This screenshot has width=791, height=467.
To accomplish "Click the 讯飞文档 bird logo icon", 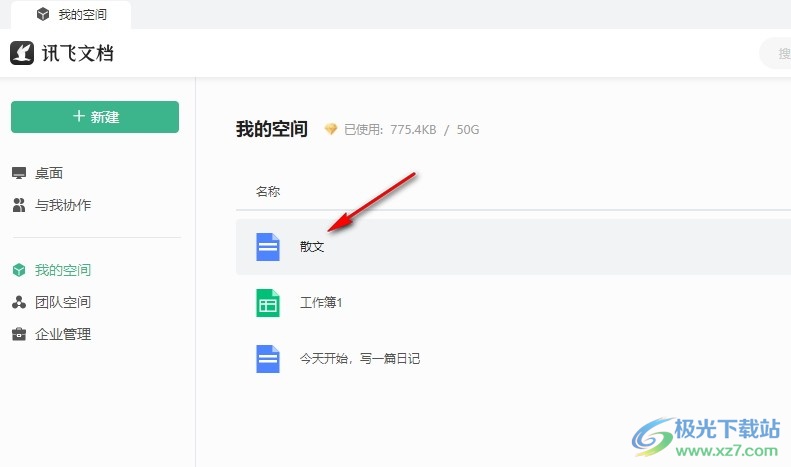I will (22, 53).
